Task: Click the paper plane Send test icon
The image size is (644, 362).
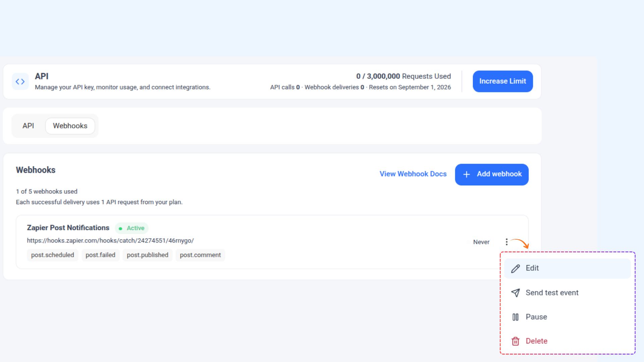Action: (515, 293)
